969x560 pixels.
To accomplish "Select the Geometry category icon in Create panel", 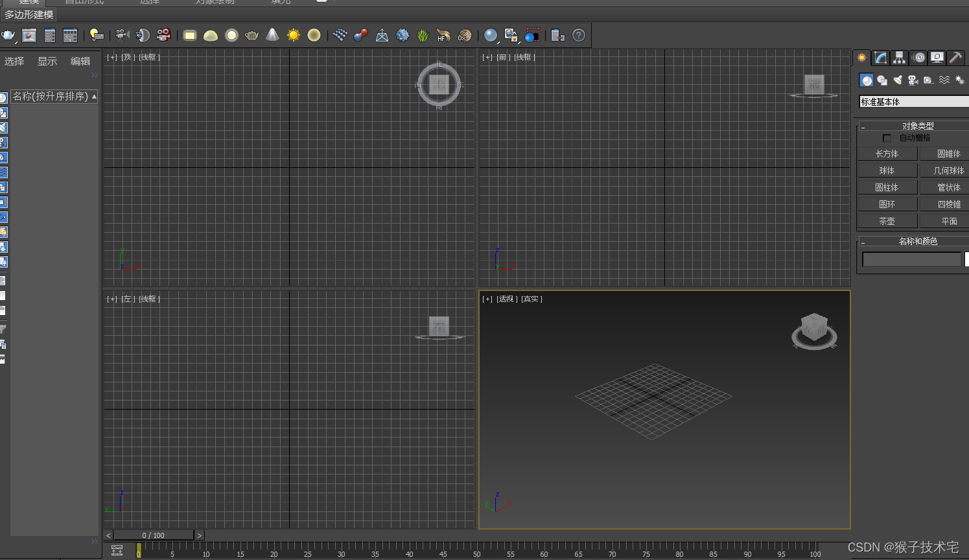I will (x=867, y=80).
